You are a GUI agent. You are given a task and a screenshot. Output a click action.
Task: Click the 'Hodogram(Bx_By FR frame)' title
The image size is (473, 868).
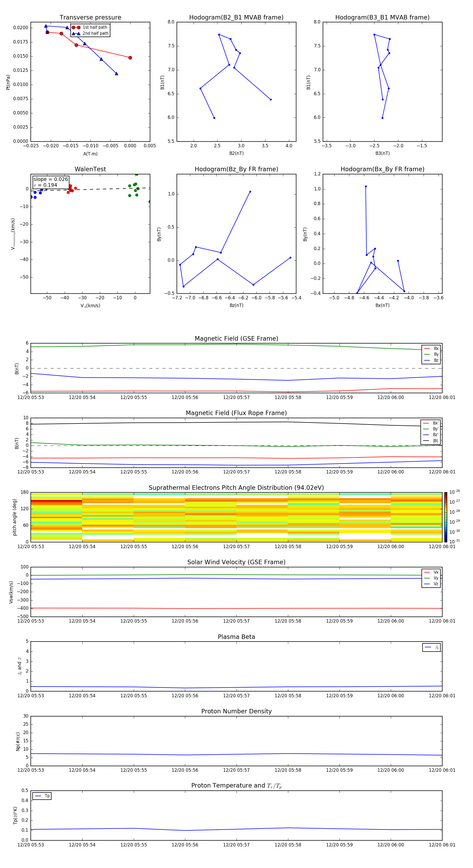click(382, 169)
